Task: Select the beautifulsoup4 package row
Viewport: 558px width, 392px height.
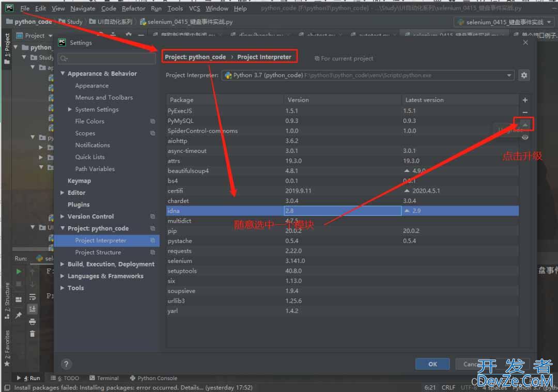Action: point(343,171)
